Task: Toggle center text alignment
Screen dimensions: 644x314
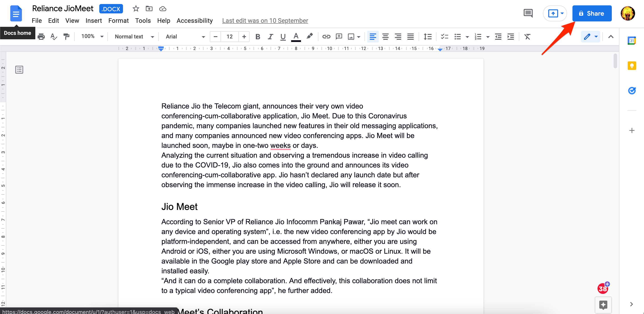Action: coord(385,37)
